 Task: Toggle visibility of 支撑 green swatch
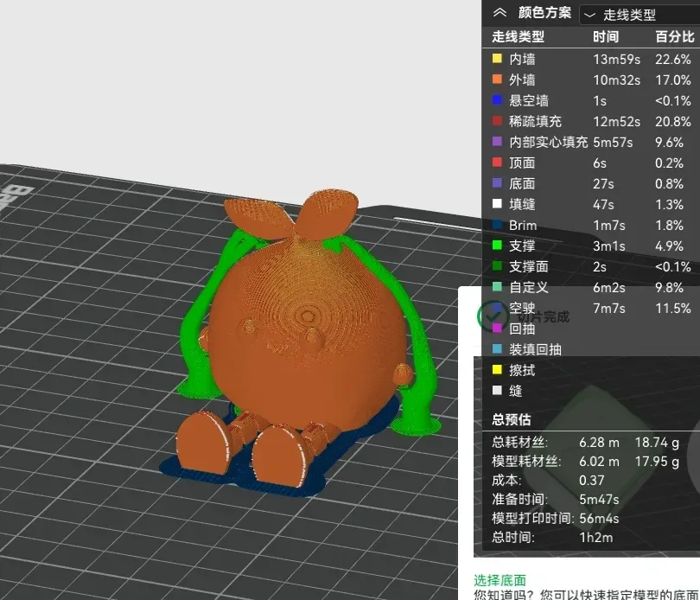(497, 245)
